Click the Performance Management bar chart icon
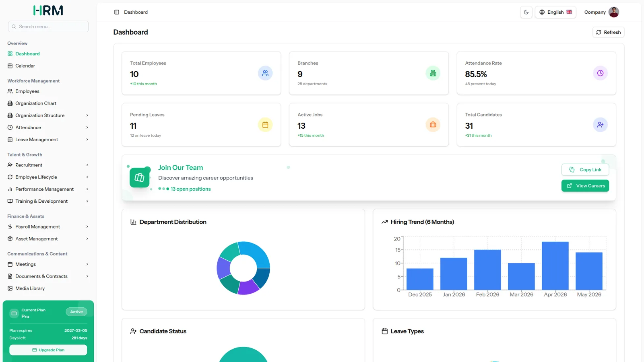 10,189
